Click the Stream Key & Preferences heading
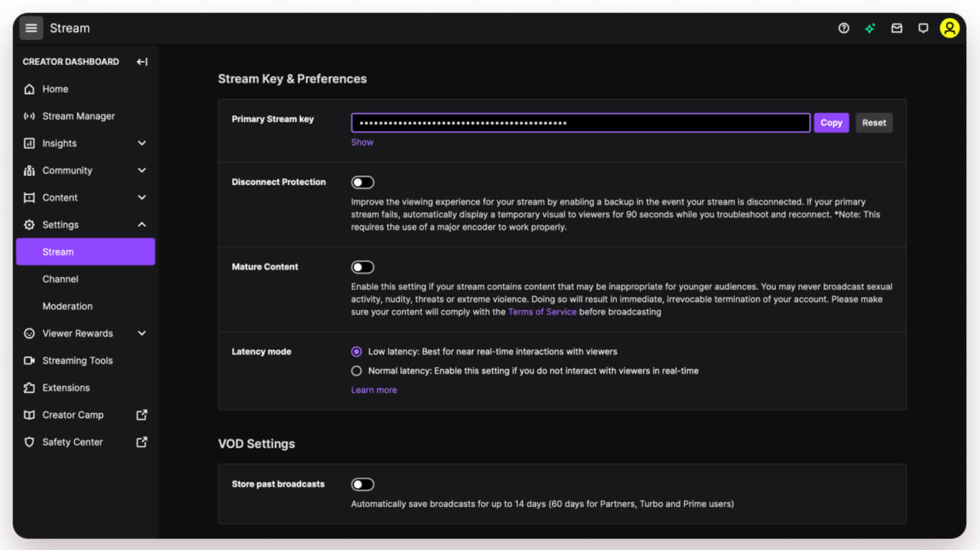 pyautogui.click(x=292, y=79)
